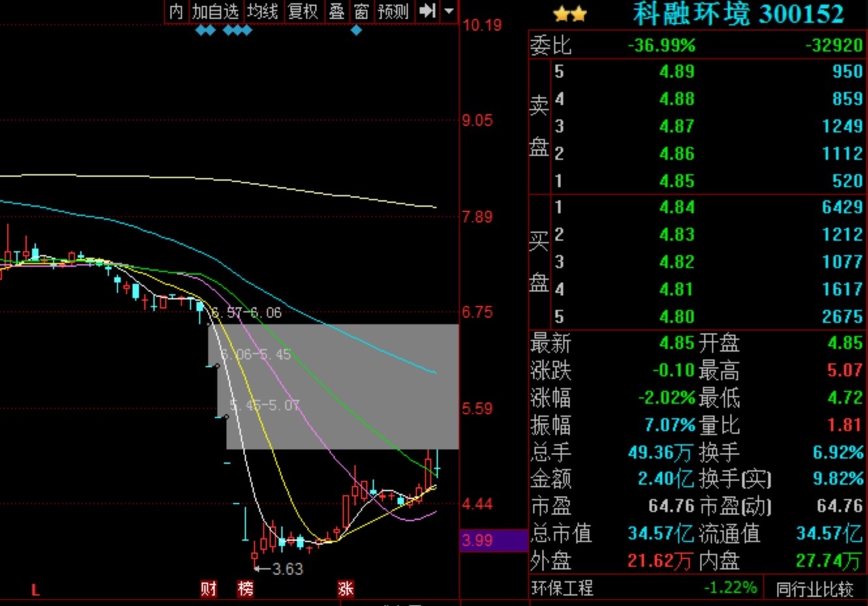Click the red L marker on timeline
Image resolution: width=868 pixels, height=606 pixels.
pyautogui.click(x=35, y=590)
